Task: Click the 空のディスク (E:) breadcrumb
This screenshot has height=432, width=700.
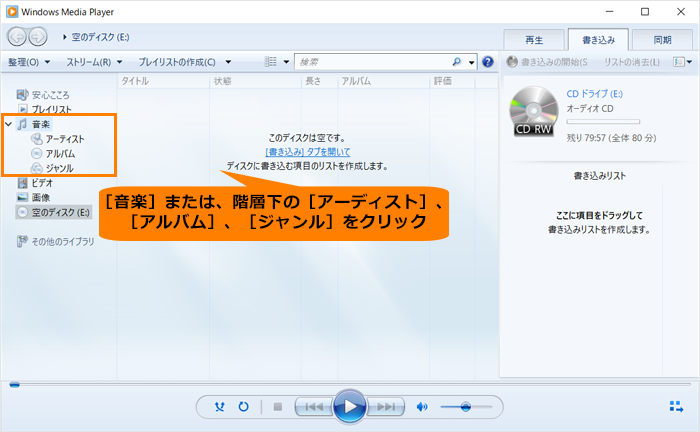Action: [x=100, y=37]
